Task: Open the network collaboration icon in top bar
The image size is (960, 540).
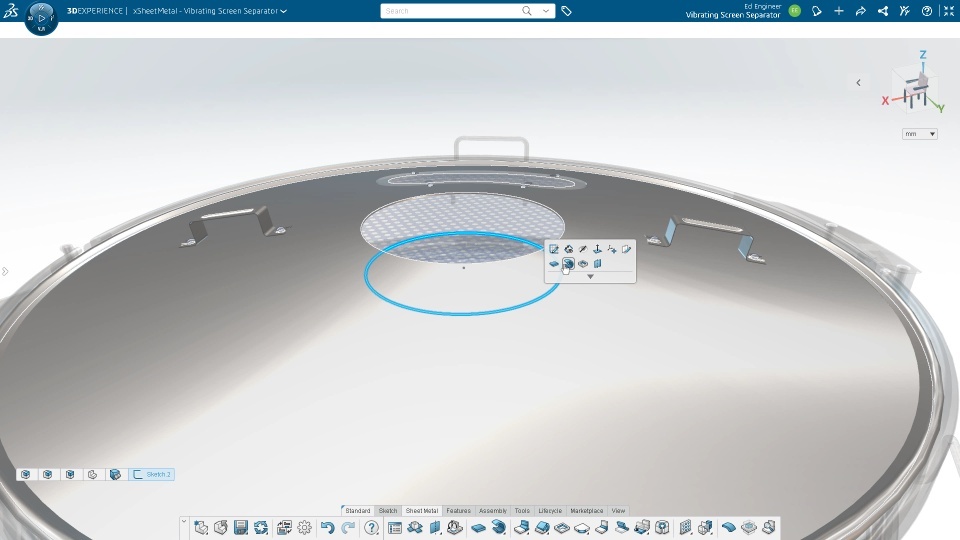Action: [x=883, y=11]
